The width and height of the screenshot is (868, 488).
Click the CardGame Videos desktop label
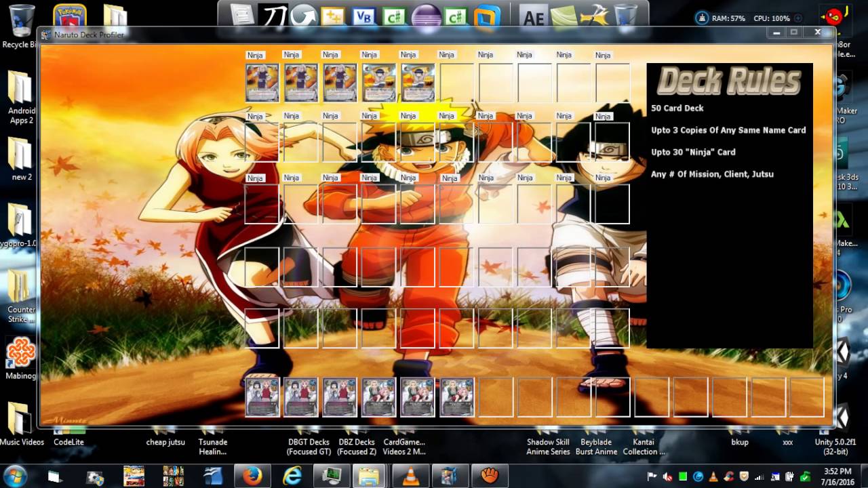404,447
